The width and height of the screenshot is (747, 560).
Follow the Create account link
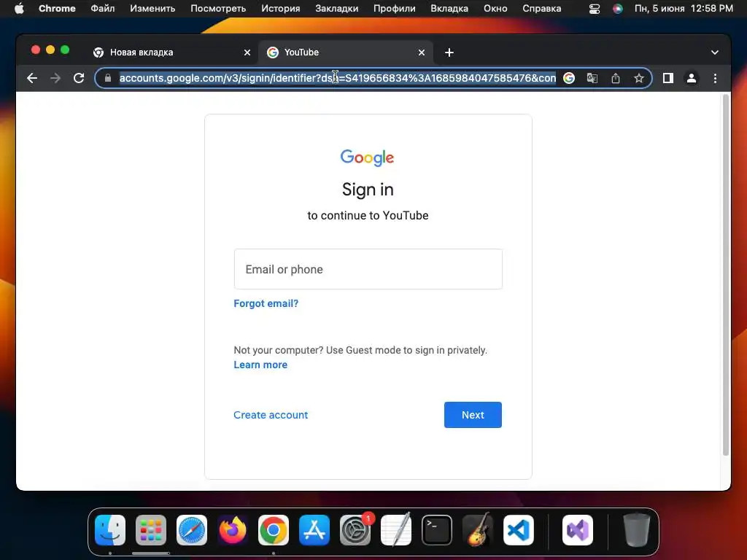(x=271, y=415)
